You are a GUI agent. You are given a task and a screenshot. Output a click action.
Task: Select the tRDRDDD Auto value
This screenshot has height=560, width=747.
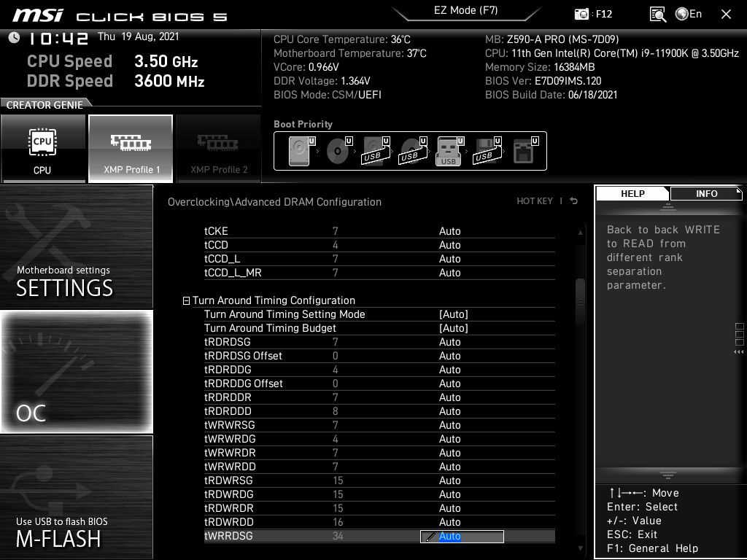tap(449, 411)
